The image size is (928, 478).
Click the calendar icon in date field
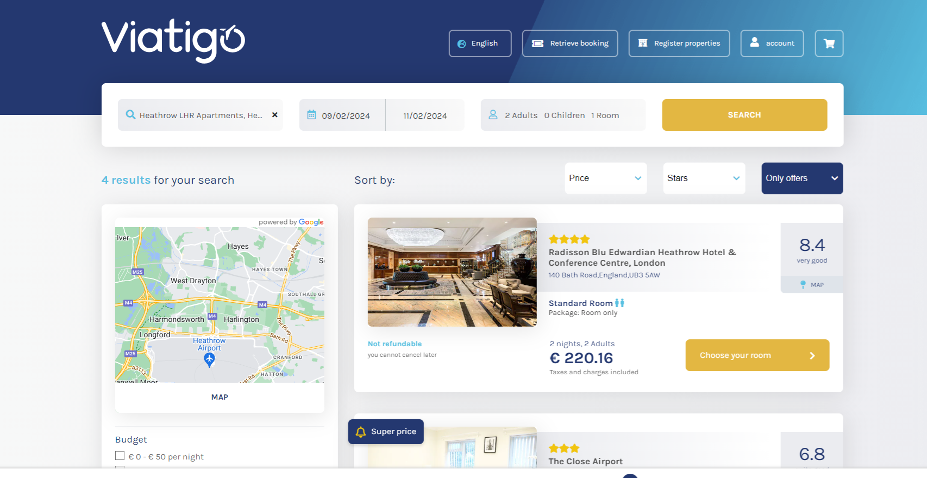click(x=311, y=115)
